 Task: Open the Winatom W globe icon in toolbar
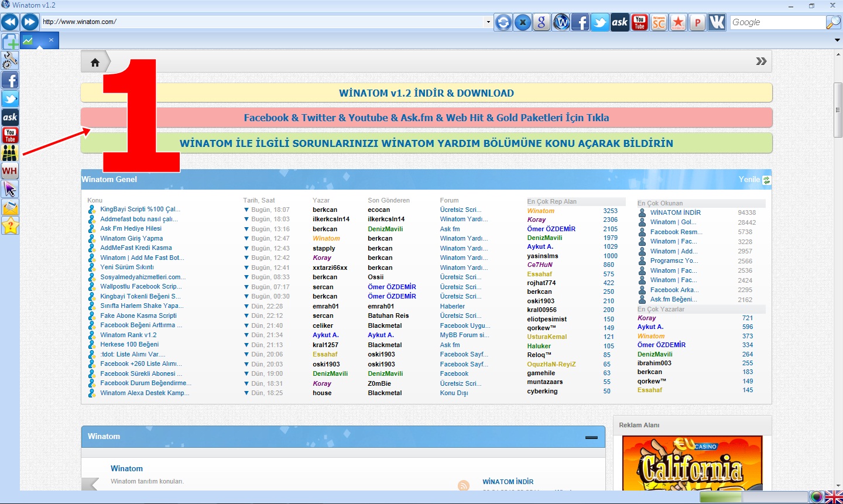pos(561,22)
